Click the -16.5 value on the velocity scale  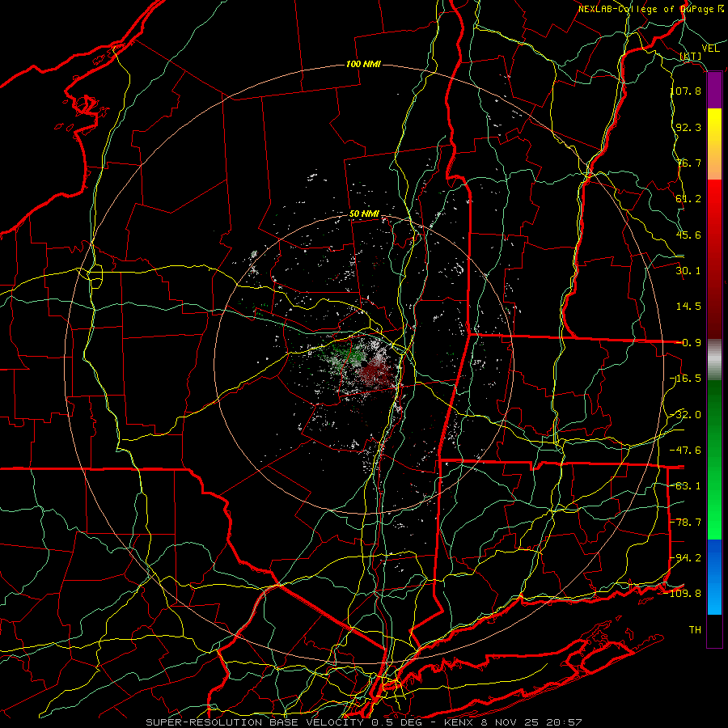click(x=686, y=379)
